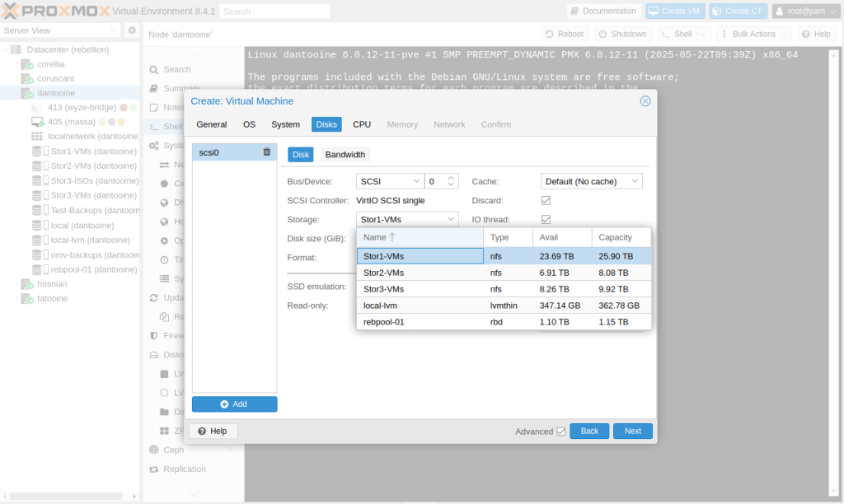Image resolution: width=844 pixels, height=504 pixels.
Task: Expand the hosnian tree node
Action: click(16, 284)
